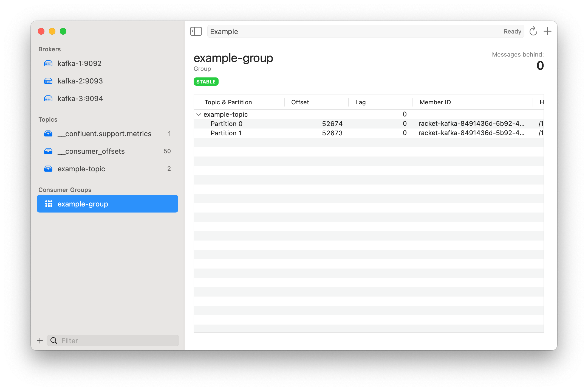Select the example-group consumer group
Viewport: 588px width, 391px height.
pos(108,204)
